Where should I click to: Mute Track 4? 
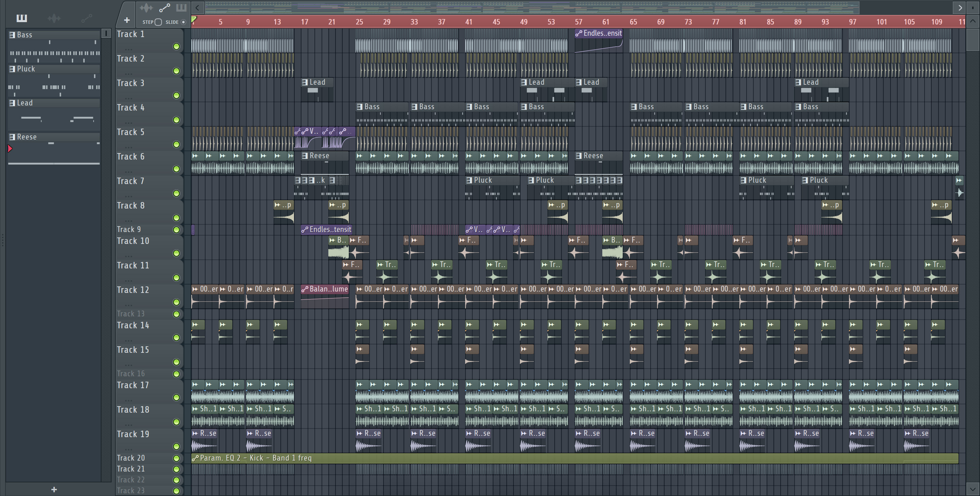[176, 120]
